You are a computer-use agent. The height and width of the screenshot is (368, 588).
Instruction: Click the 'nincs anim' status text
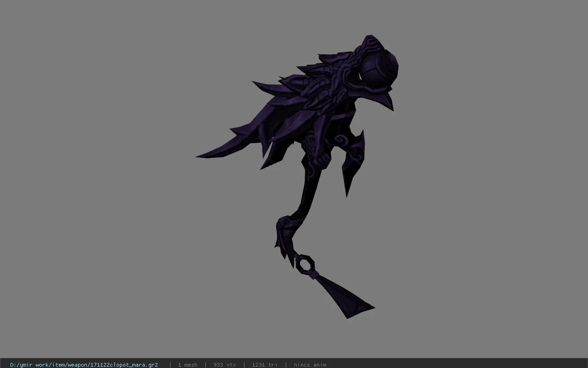[x=310, y=365]
